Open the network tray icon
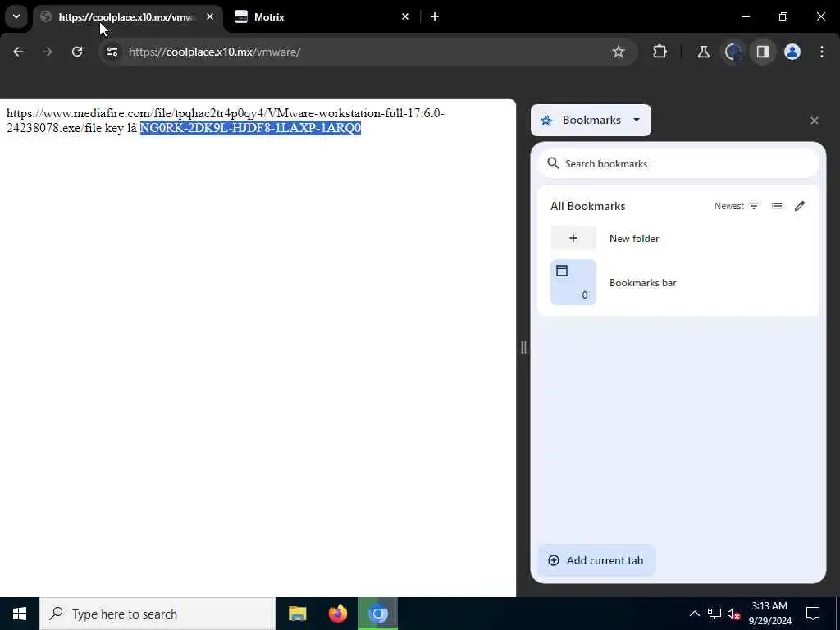Viewport: 840px width, 630px height. (x=714, y=614)
